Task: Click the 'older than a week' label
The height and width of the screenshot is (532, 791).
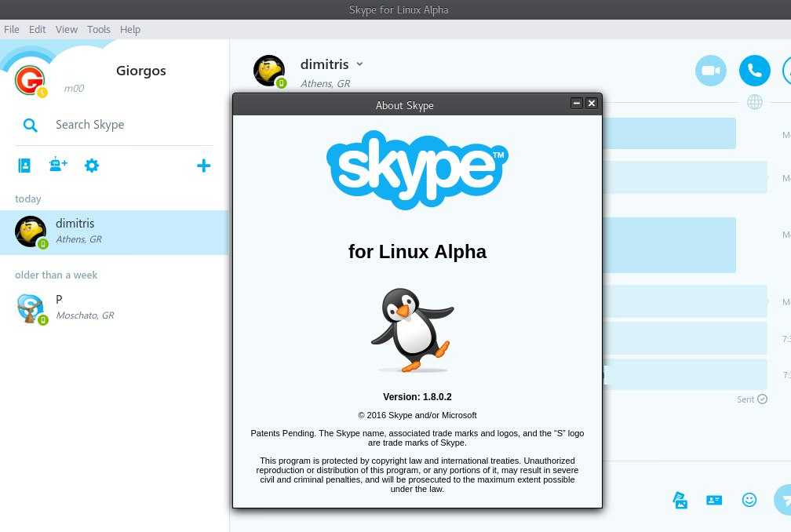Action: pyautogui.click(x=56, y=275)
